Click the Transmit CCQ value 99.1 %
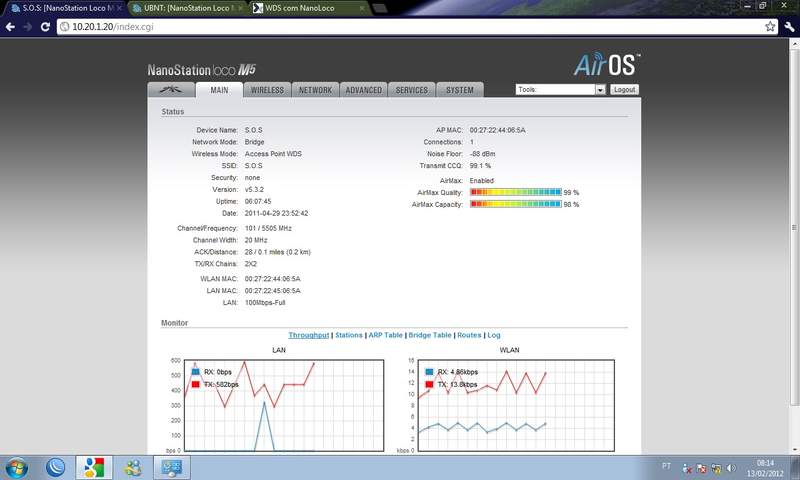The width and height of the screenshot is (800, 480). tap(480, 166)
